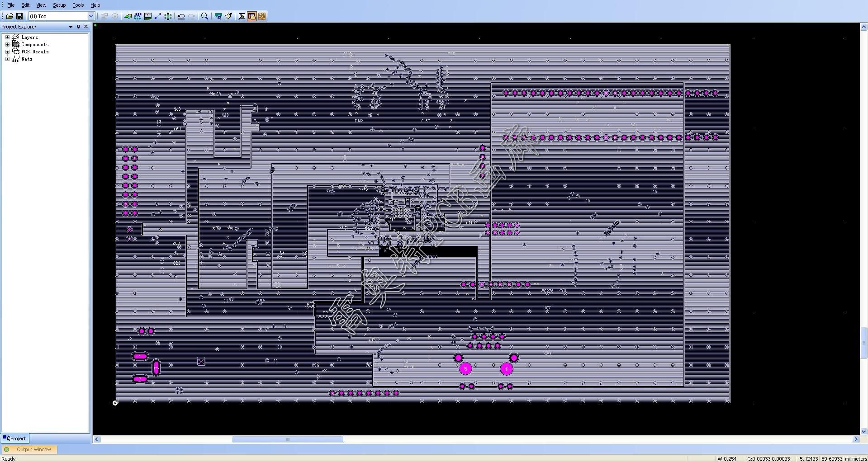
Task: Click the Undo arrow icon
Action: click(x=181, y=16)
